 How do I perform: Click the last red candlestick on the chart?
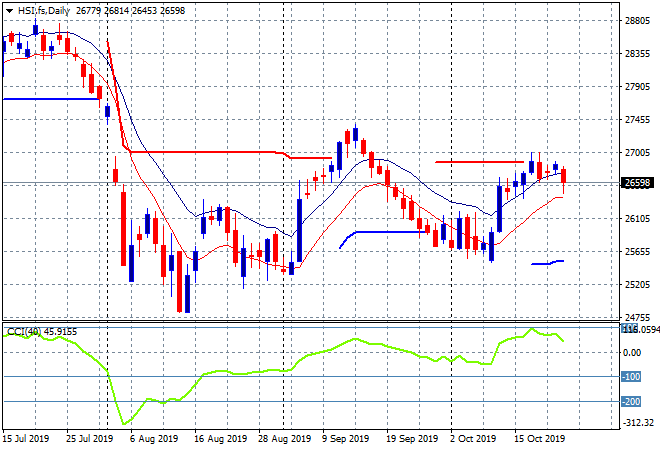[564, 176]
